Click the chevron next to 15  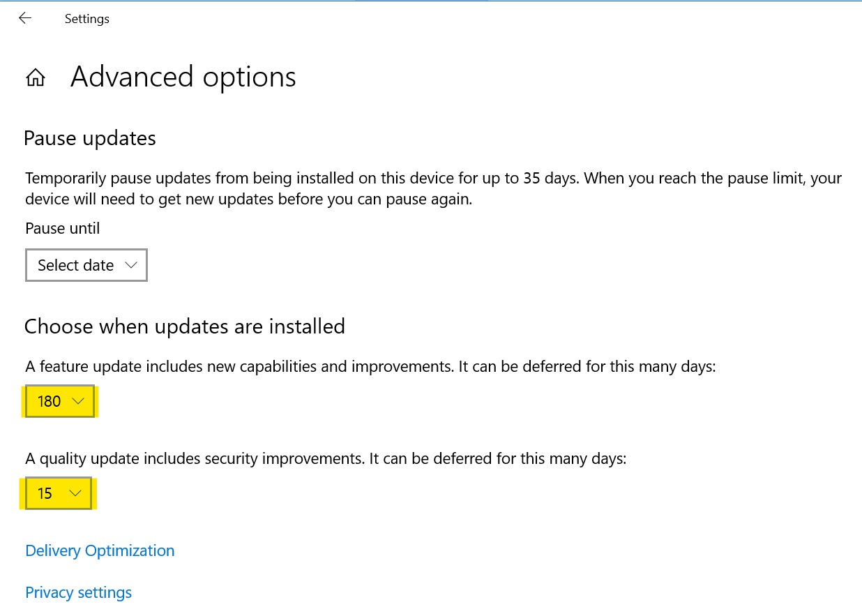[x=76, y=493]
